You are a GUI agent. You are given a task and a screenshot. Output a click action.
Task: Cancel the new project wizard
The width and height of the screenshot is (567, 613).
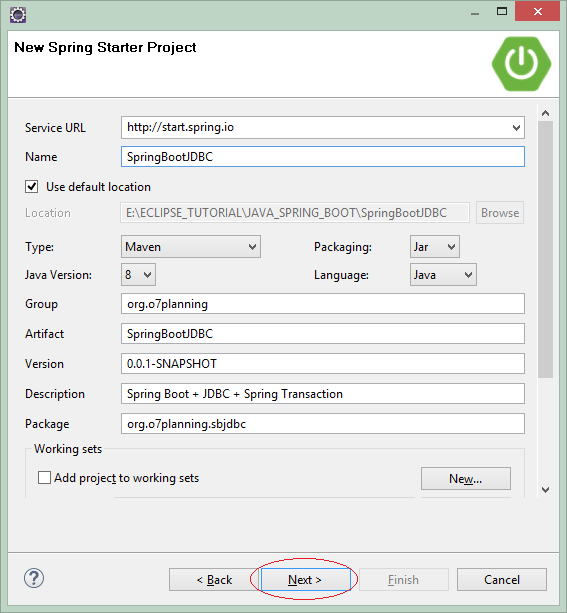click(502, 579)
